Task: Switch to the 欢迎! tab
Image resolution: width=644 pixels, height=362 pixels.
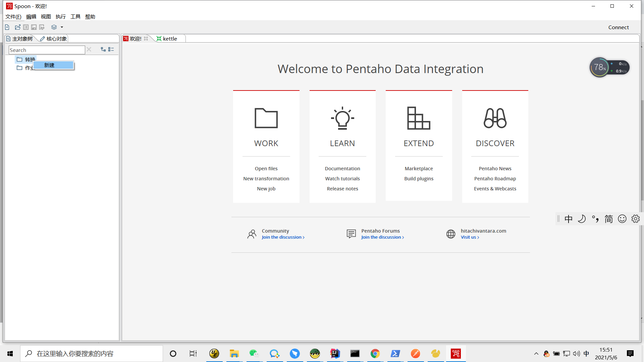Action: click(x=135, y=39)
